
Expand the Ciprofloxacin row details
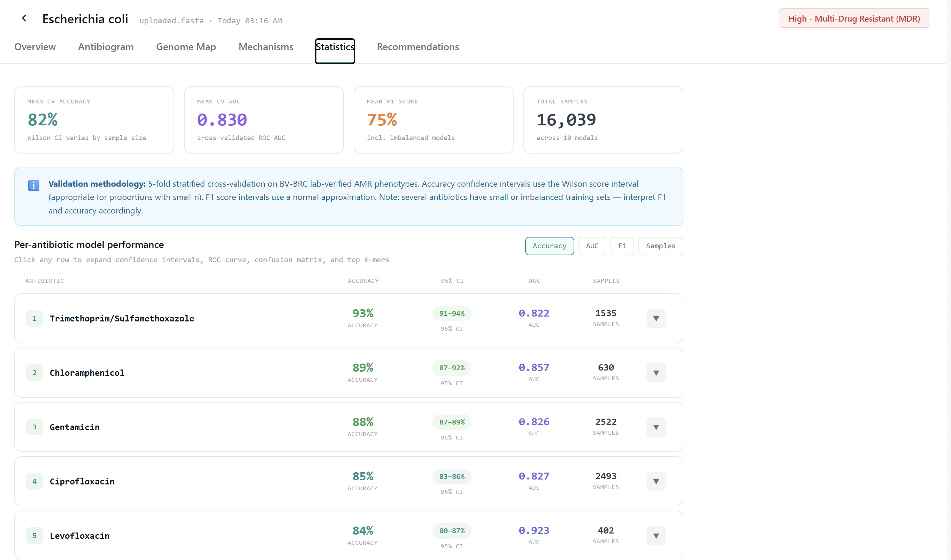pos(656,482)
